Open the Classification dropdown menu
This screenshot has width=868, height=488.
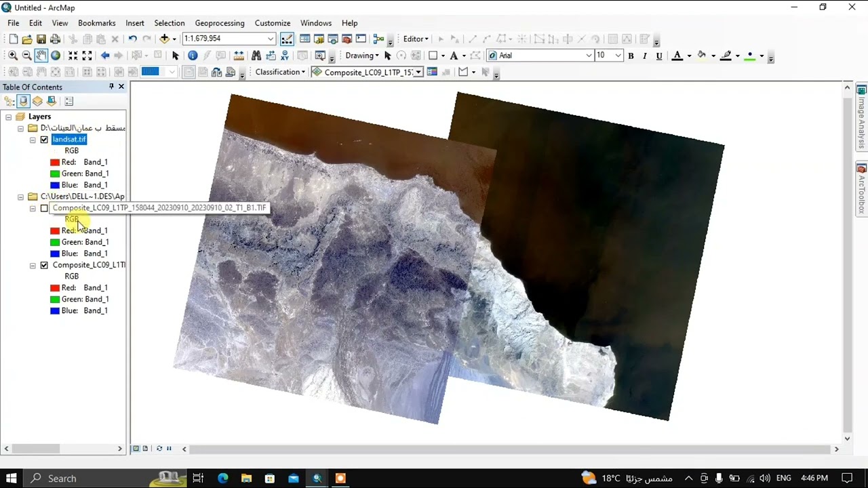click(280, 73)
